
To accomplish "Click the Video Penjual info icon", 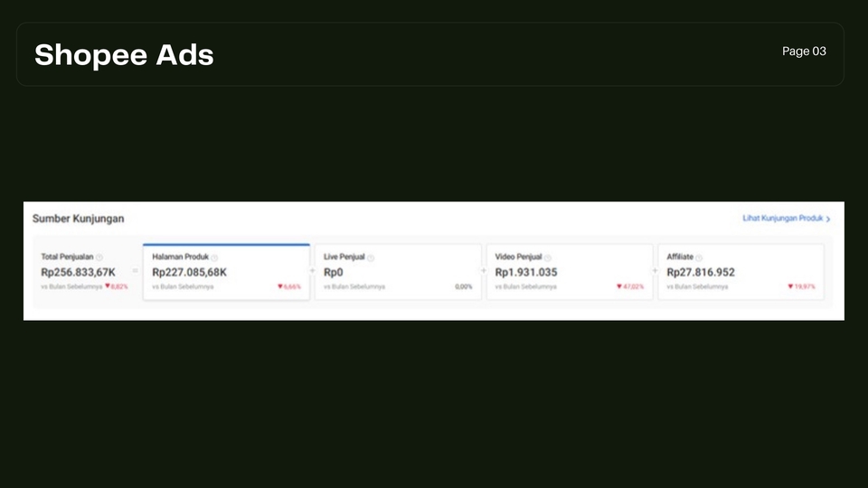I will point(548,258).
